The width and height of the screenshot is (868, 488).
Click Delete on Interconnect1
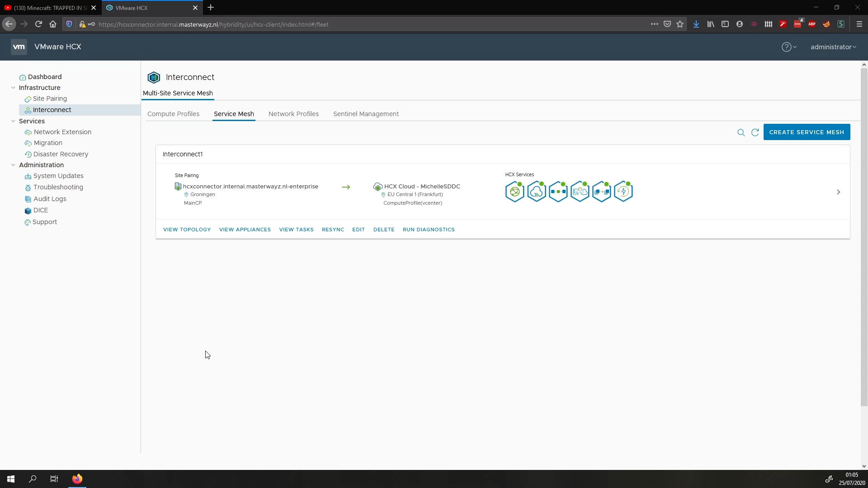[384, 230]
